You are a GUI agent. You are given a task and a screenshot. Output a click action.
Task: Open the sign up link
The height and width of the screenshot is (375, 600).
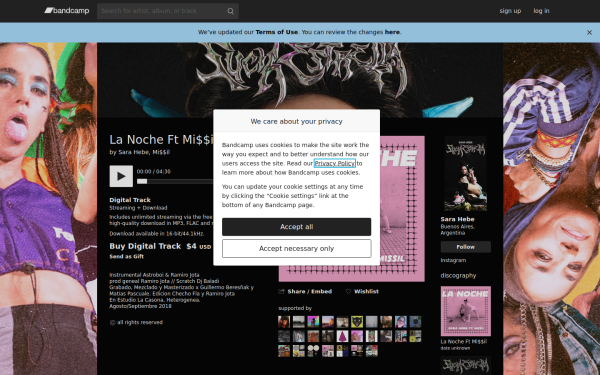click(510, 11)
